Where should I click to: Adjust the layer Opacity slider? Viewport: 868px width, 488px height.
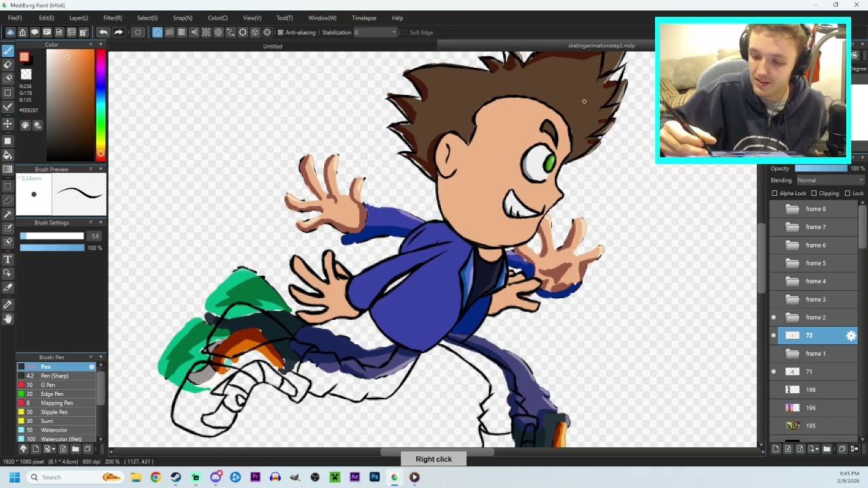point(821,168)
